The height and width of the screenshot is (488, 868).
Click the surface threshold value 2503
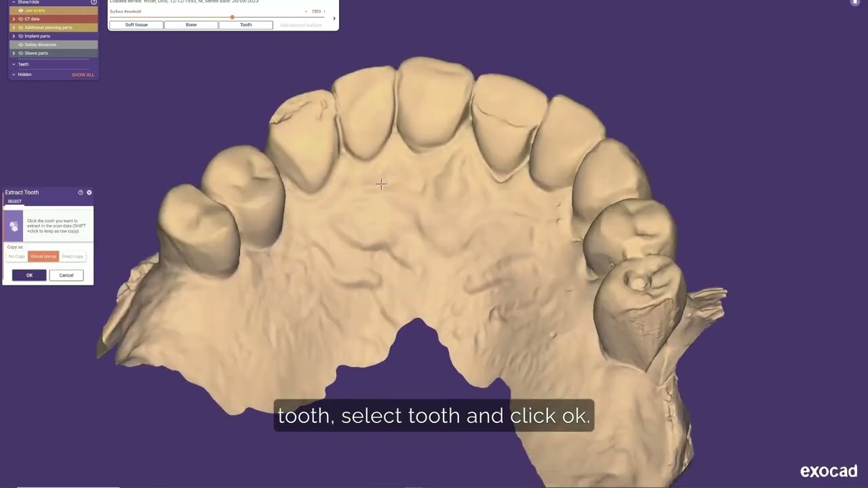tap(316, 12)
